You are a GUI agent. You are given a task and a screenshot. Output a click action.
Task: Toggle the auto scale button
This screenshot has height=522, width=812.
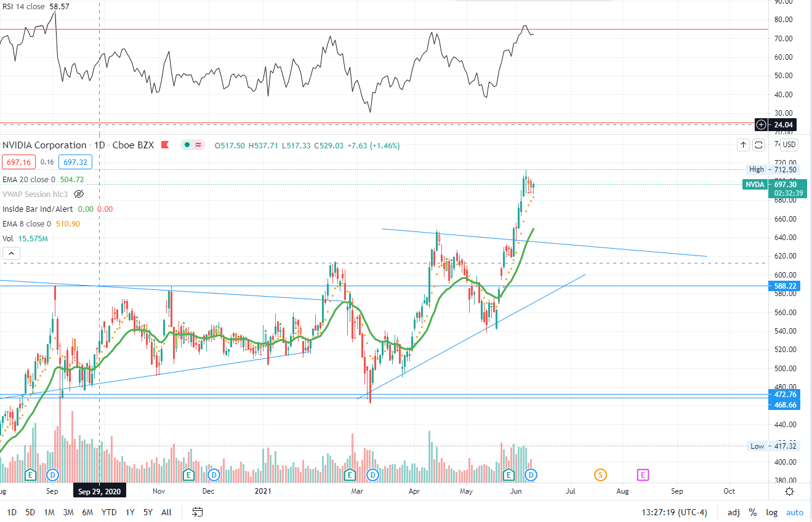point(794,512)
